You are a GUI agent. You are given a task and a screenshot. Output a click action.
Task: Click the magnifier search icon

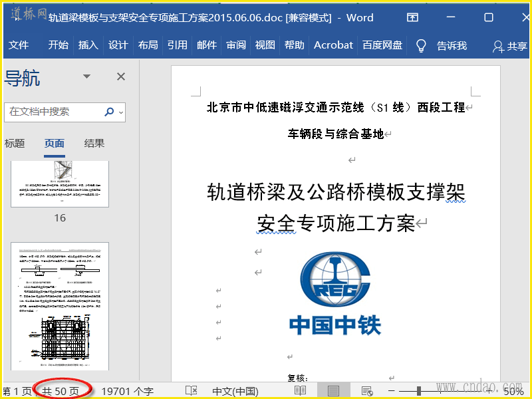point(109,112)
